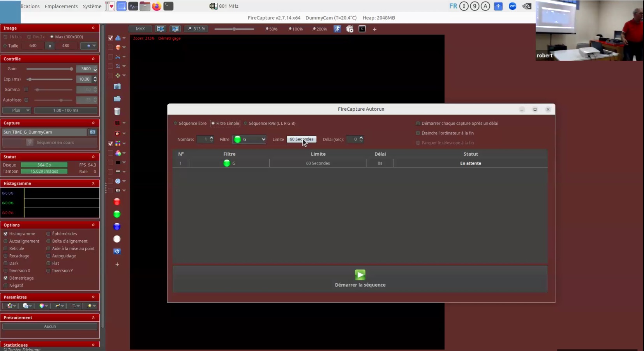Image resolution: width=644 pixels, height=351 pixels.
Task: Click the Jupiter planet symbol icon
Action: (118, 66)
